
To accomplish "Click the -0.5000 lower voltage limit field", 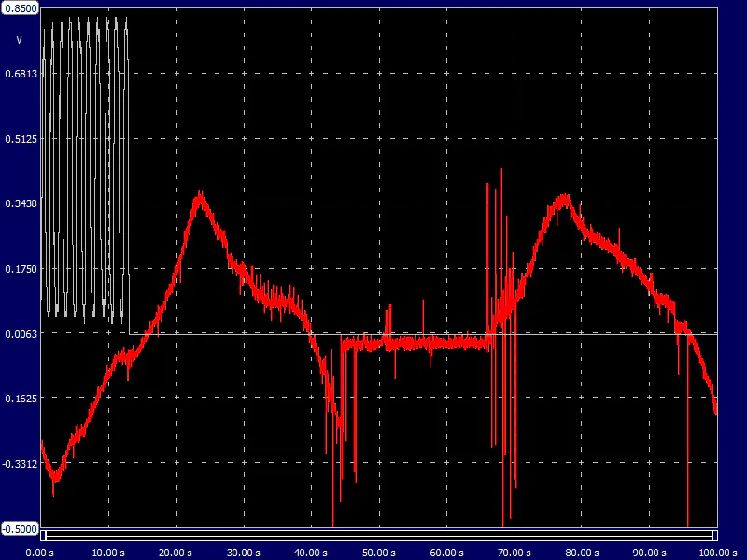I will pos(20,528).
